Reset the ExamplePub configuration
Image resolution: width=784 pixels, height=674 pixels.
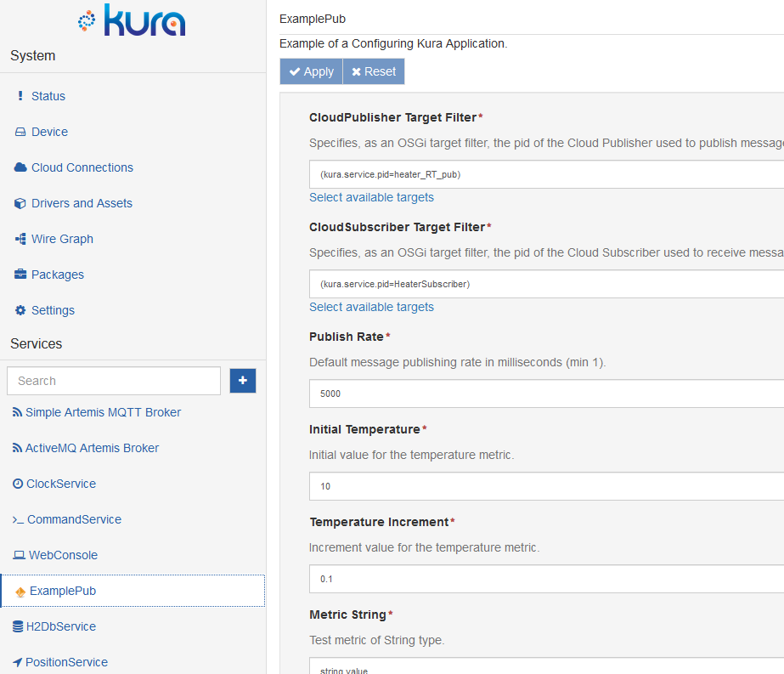tap(374, 71)
